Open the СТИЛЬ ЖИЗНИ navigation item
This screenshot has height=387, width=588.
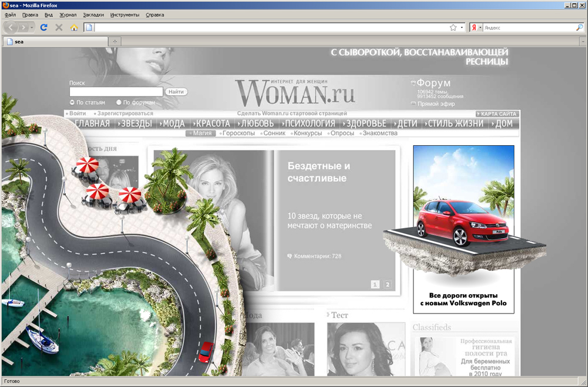coord(456,124)
